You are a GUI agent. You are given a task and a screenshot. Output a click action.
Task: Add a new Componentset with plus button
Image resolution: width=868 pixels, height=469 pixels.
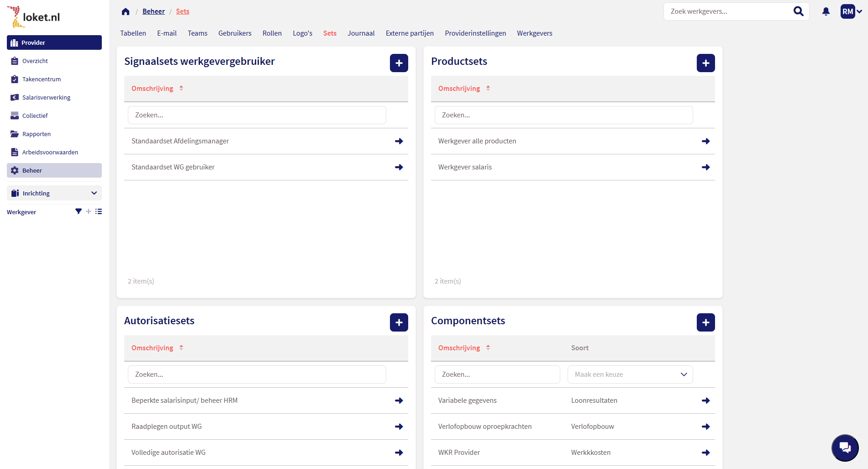click(x=705, y=322)
